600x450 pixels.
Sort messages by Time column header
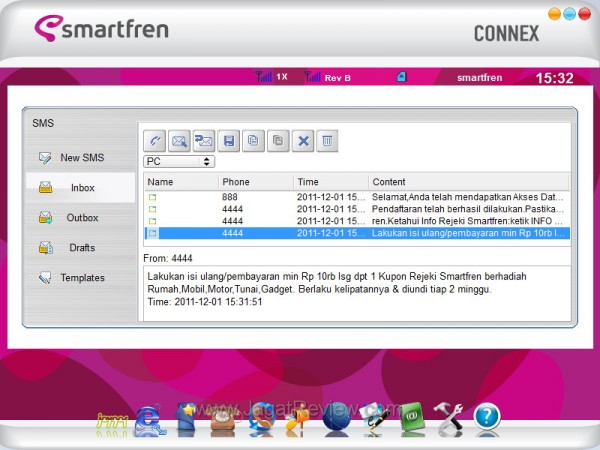[x=331, y=182]
